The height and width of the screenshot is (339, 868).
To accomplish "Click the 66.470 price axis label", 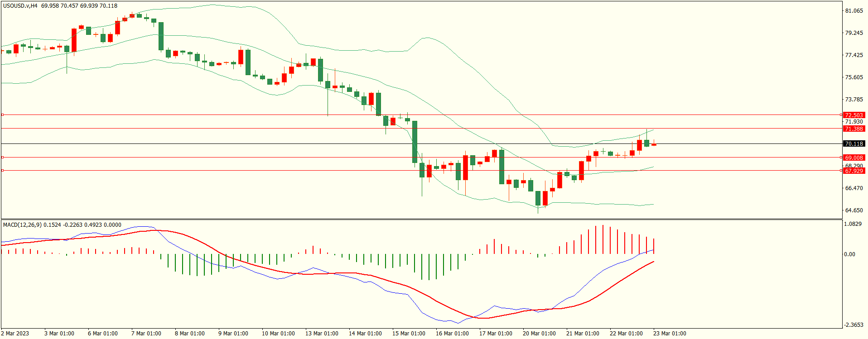I will tap(854, 188).
